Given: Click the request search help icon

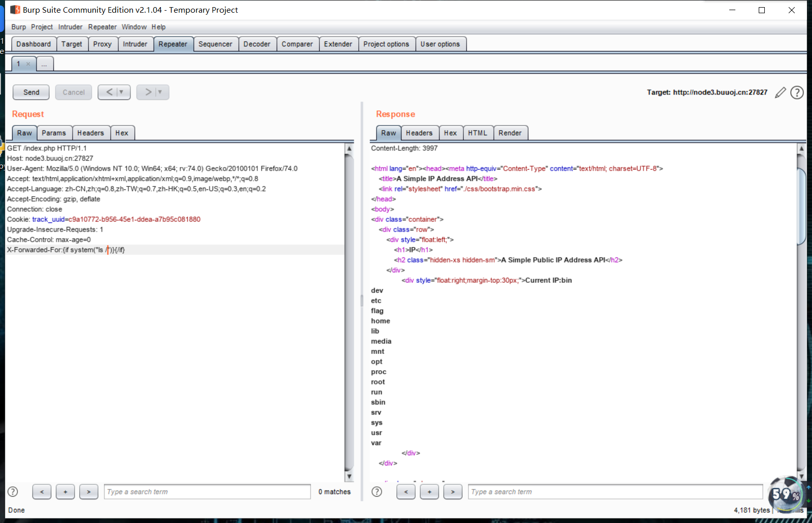Looking at the screenshot, I should (x=13, y=492).
